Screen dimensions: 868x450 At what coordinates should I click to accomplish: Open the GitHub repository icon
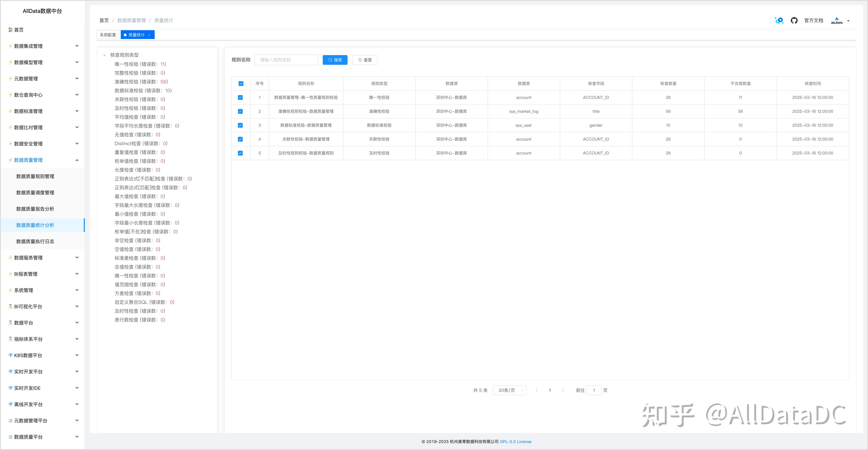(794, 21)
